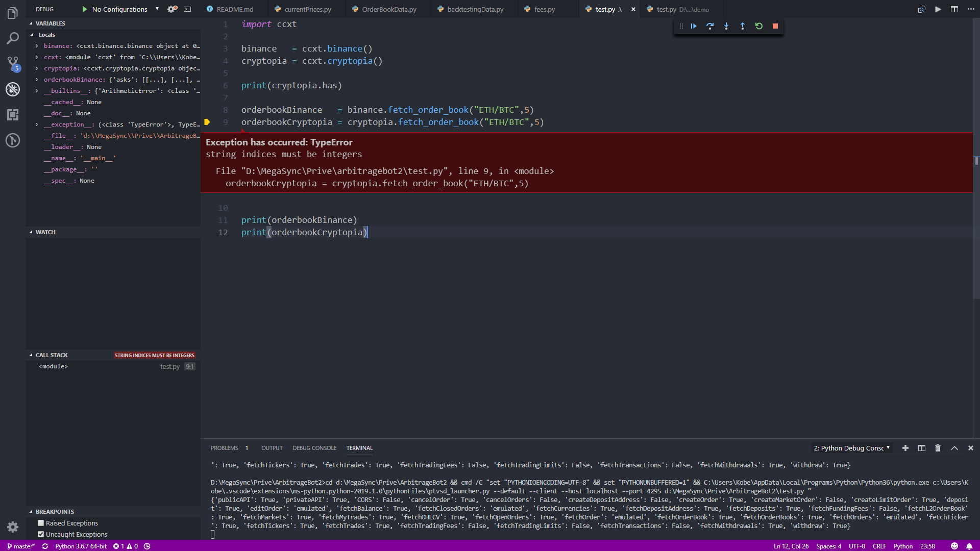Open the Search sidebar
Viewport: 980px width, 551px height.
[x=13, y=38]
